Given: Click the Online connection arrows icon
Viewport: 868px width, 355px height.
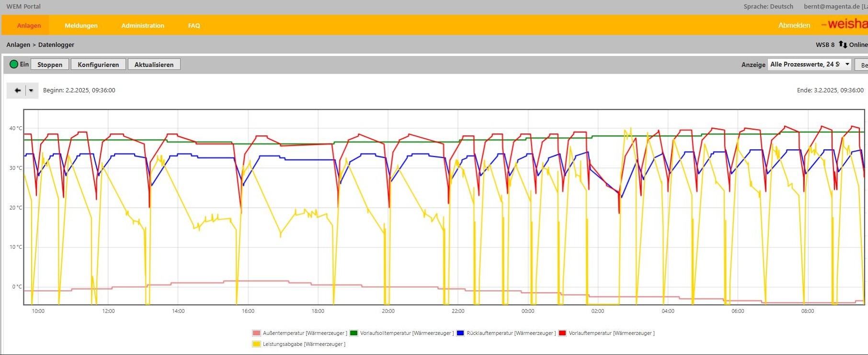Looking at the screenshot, I should coord(843,44).
